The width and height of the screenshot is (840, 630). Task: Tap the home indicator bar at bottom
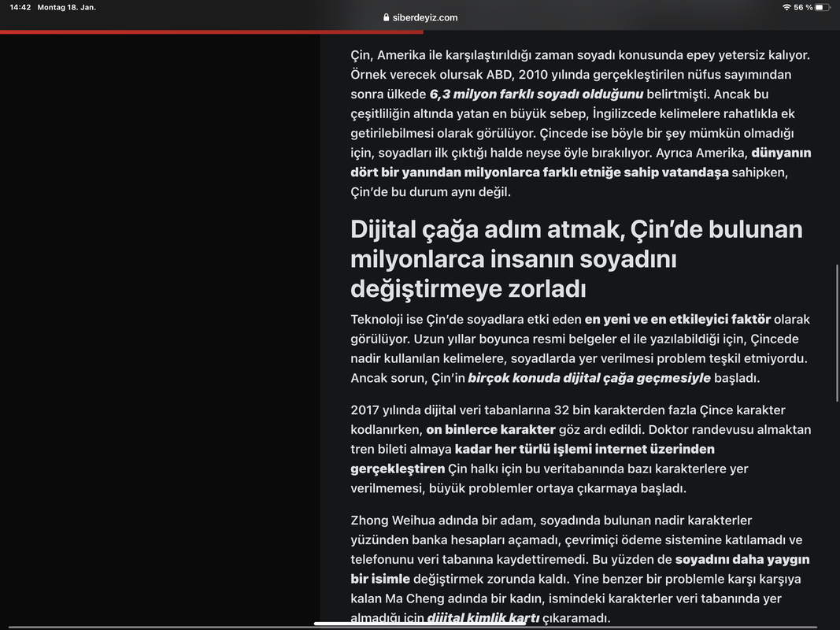(x=420, y=623)
